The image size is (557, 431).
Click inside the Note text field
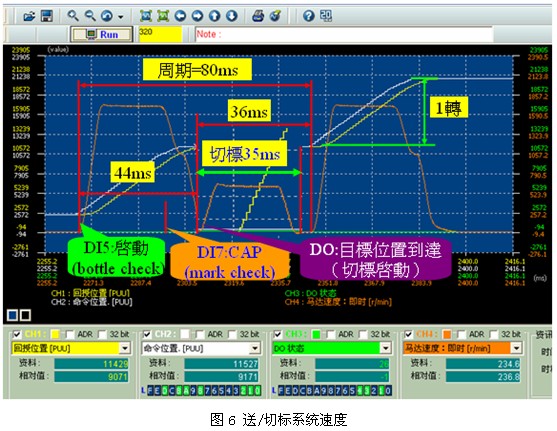[x=344, y=34]
